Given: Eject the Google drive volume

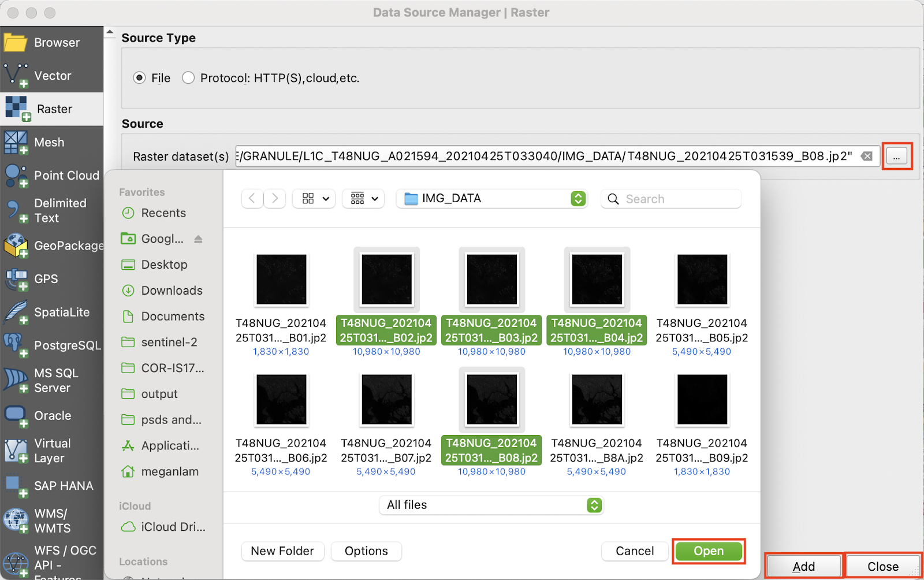Looking at the screenshot, I should tap(198, 239).
